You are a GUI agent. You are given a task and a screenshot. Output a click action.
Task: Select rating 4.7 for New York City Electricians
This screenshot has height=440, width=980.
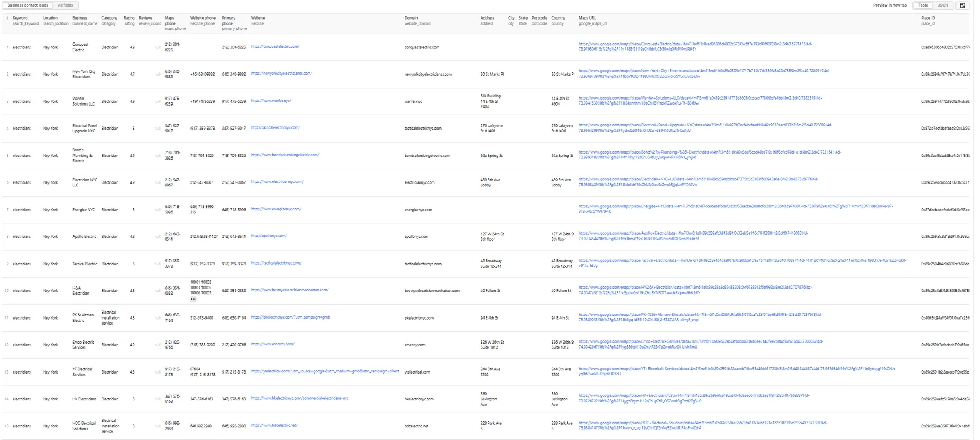(132, 74)
